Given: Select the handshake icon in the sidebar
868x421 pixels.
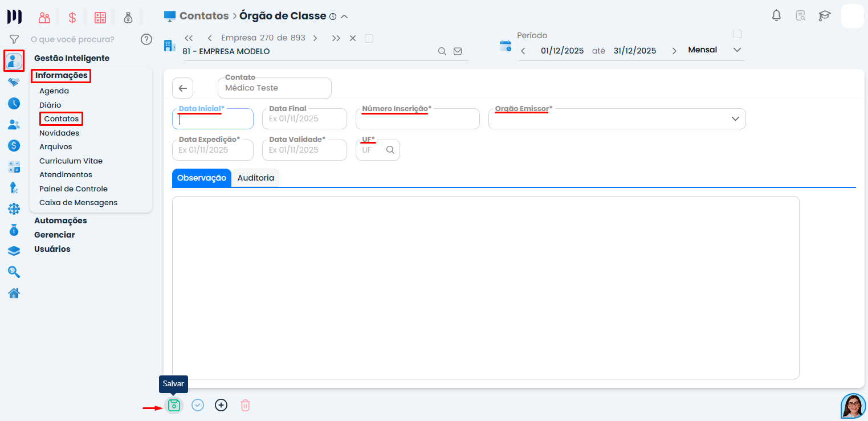Looking at the screenshot, I should point(14,82).
